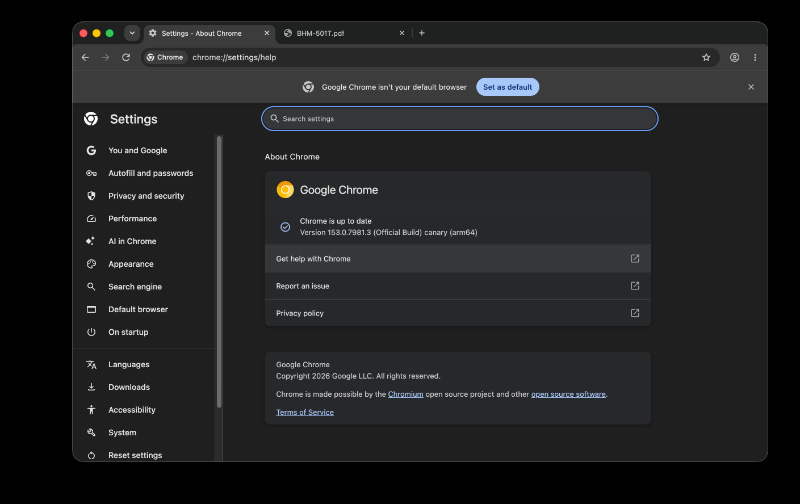Screen dimensions: 800x504
Task: Click the Report an issue row
Action: (458, 286)
